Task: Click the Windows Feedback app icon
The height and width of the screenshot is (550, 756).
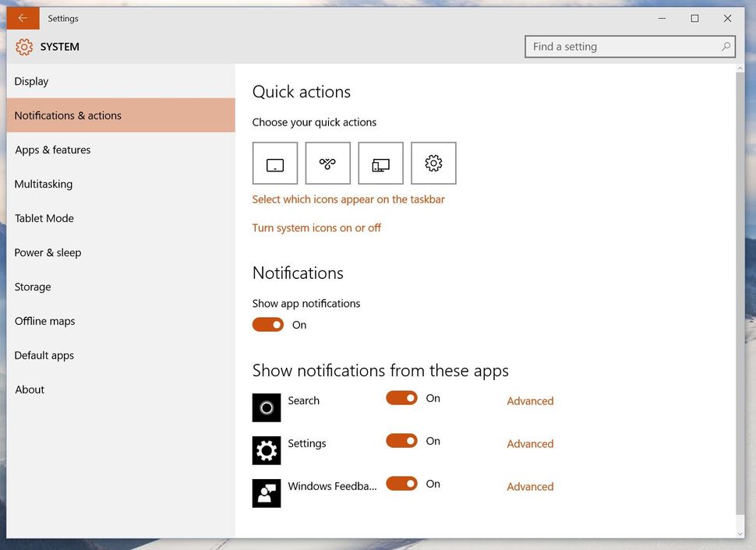Action: click(x=267, y=492)
